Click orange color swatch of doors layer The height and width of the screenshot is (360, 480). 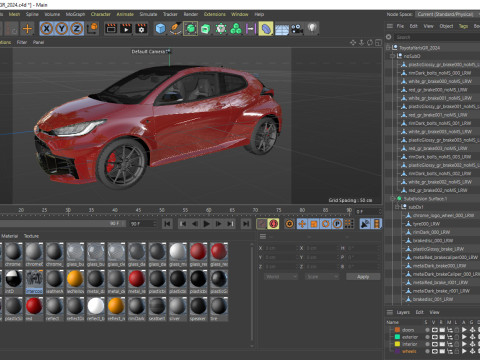397,330
